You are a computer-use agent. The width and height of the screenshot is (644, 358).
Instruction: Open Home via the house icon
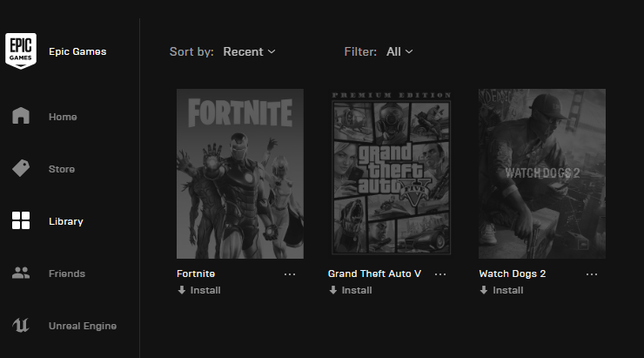coord(21,116)
